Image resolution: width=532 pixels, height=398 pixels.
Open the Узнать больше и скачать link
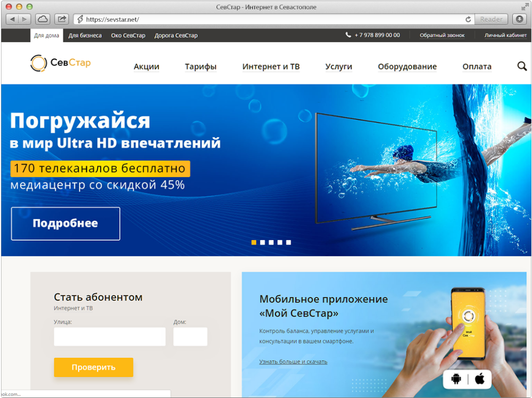tap(294, 361)
